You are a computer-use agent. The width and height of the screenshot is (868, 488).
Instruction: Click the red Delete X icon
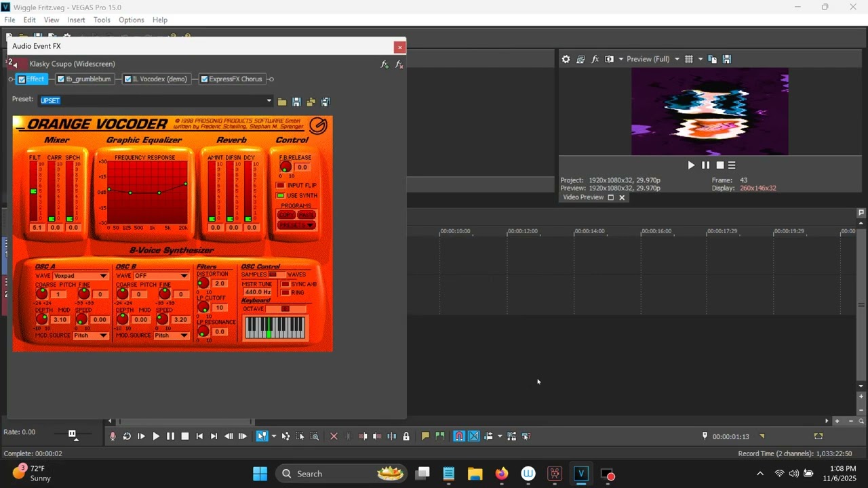point(334,436)
